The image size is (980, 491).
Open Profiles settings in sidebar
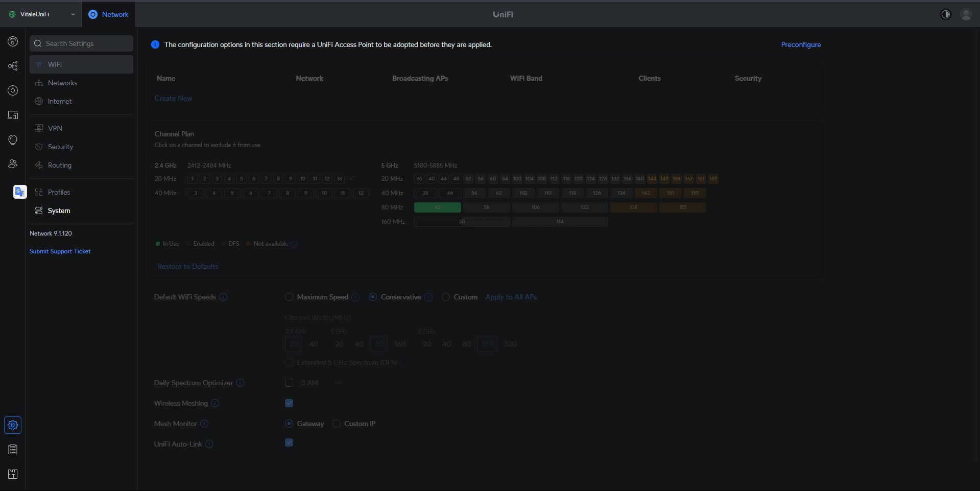tap(81, 192)
